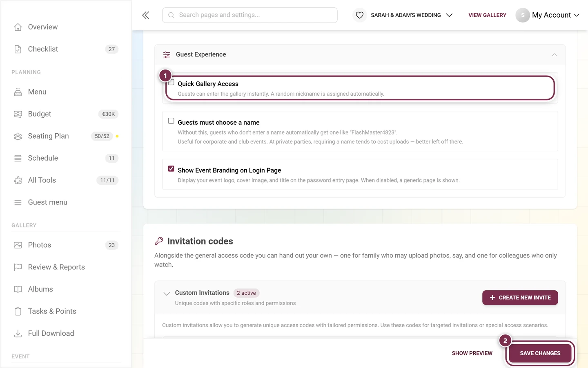Click the All Tools 11/11 badge
This screenshot has height=368, width=588.
click(x=107, y=180)
